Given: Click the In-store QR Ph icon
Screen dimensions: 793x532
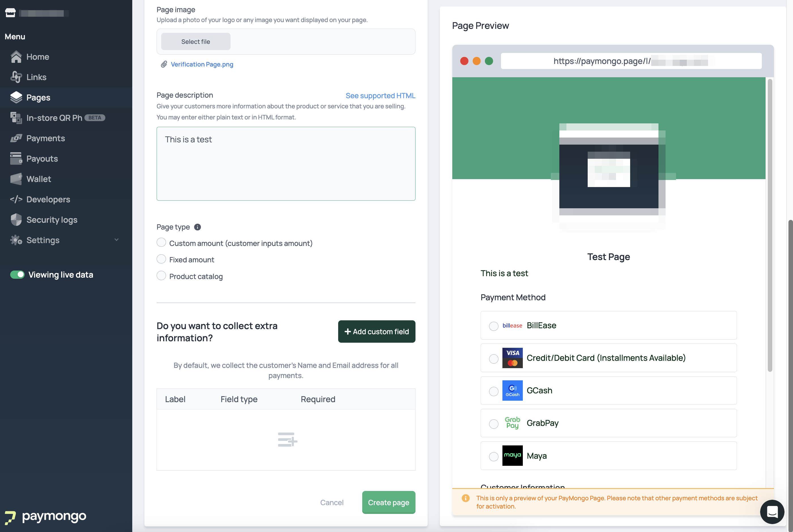Looking at the screenshot, I should [16, 118].
